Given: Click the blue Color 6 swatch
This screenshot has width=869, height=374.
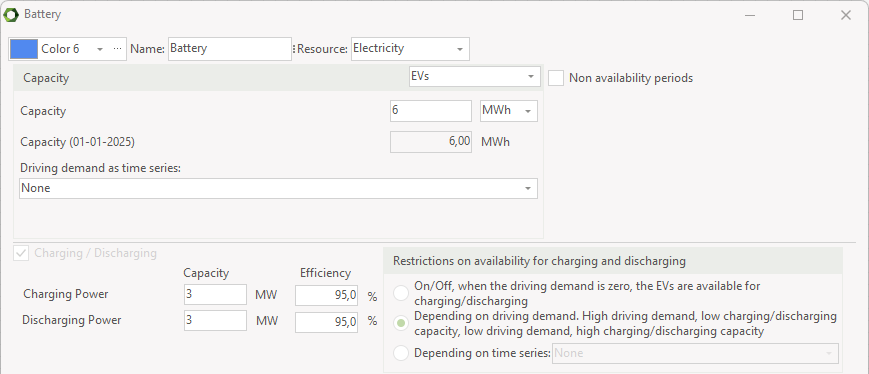Looking at the screenshot, I should 24,49.
